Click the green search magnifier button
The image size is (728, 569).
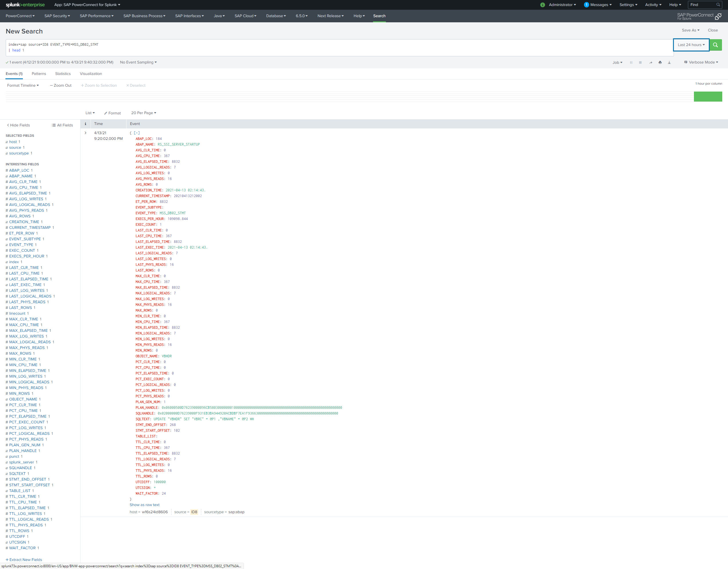pos(715,45)
